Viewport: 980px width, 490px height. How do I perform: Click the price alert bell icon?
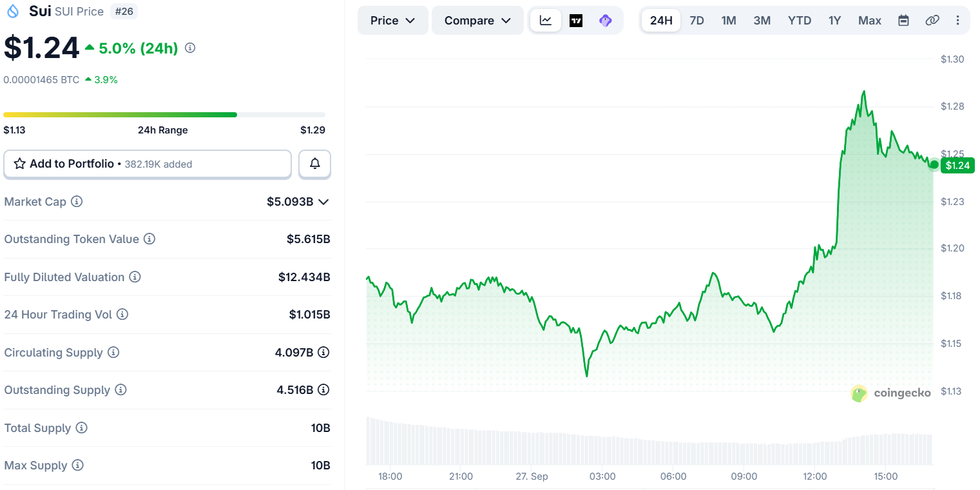[x=315, y=164]
